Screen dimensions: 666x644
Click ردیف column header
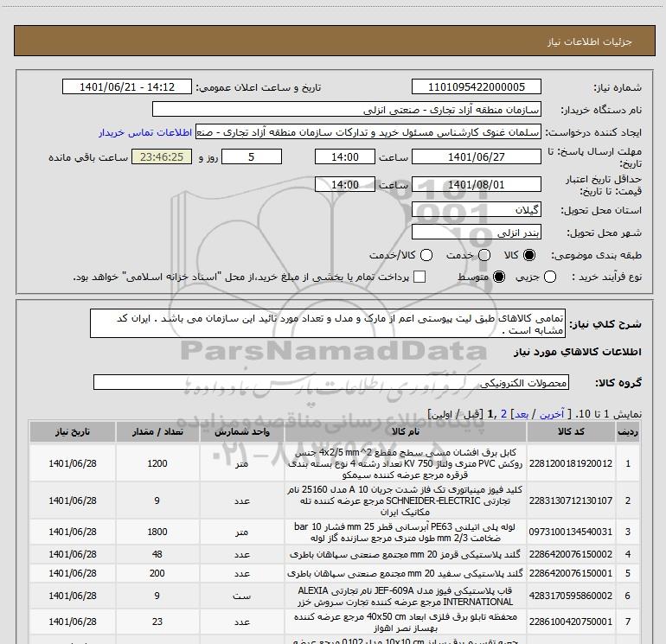(627, 431)
